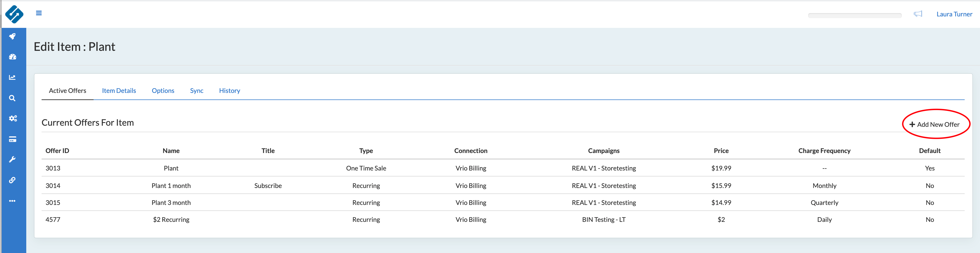Expand the more options ellipsis icon
Viewport: 980px width, 253px height.
(13, 201)
